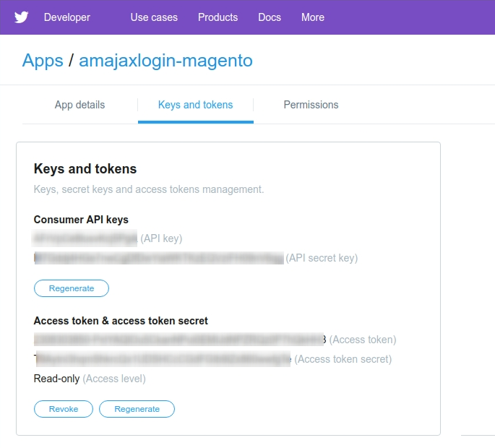Regenerate the access token and secret
495x448 pixels.
[x=137, y=409]
